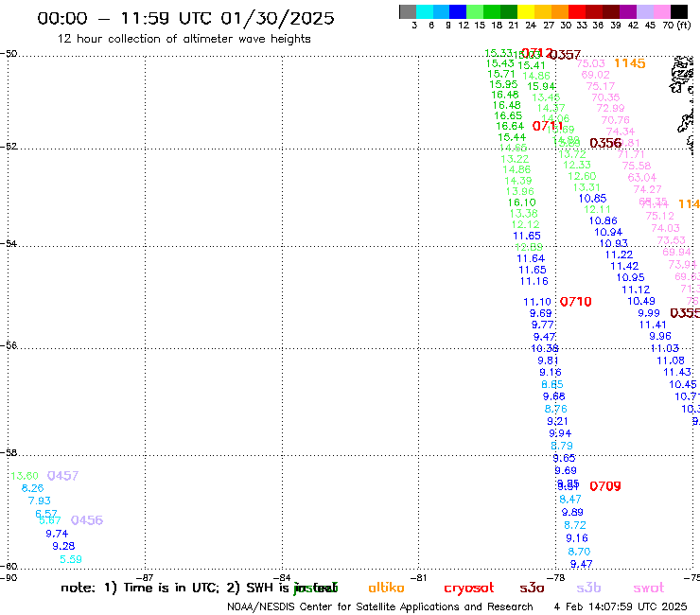The image size is (700, 615).
Task: Select the green wave height 16.10
Action: point(522,202)
